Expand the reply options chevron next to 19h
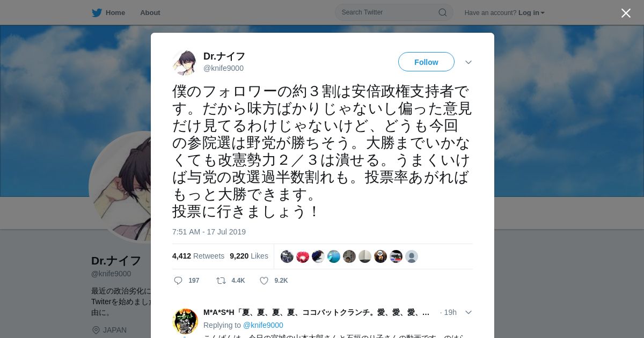This screenshot has width=644, height=338. (469, 312)
